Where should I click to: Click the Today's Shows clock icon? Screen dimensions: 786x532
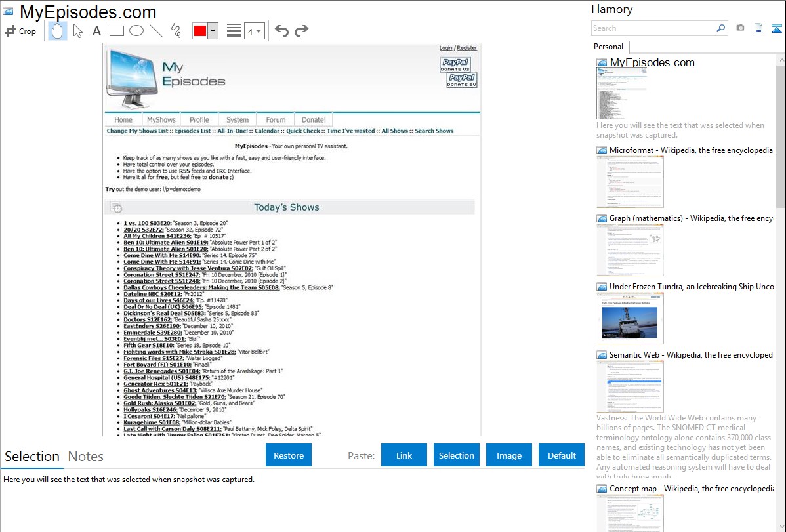pos(116,207)
